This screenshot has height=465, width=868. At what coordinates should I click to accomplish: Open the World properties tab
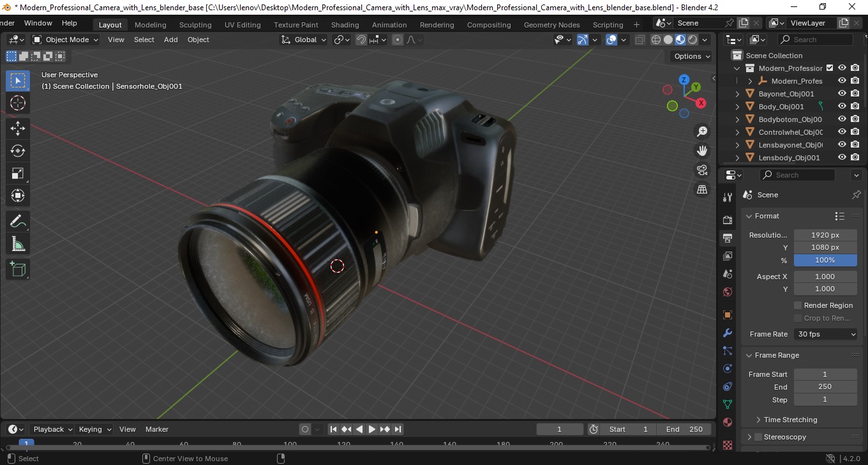click(727, 293)
